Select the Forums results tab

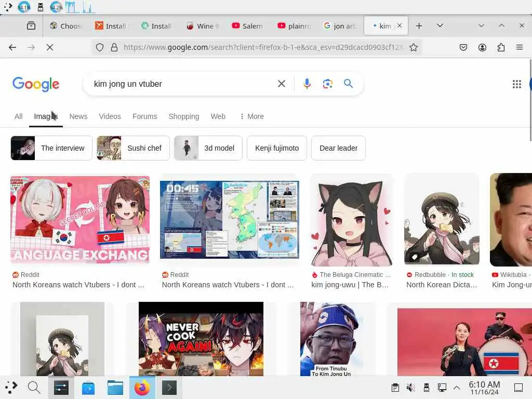[144, 116]
